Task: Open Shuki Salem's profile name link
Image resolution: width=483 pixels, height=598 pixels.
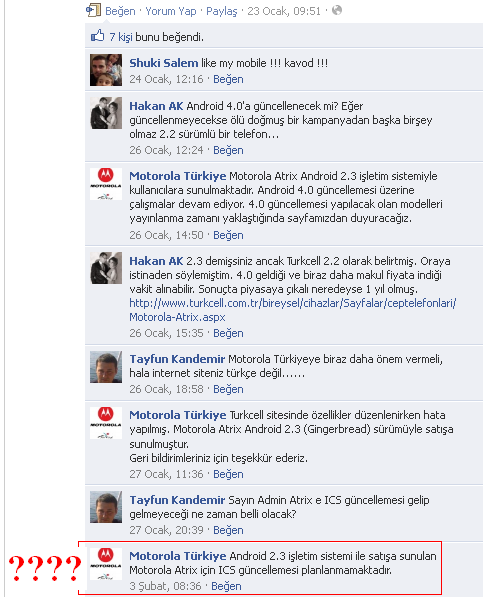Action: pos(164,63)
